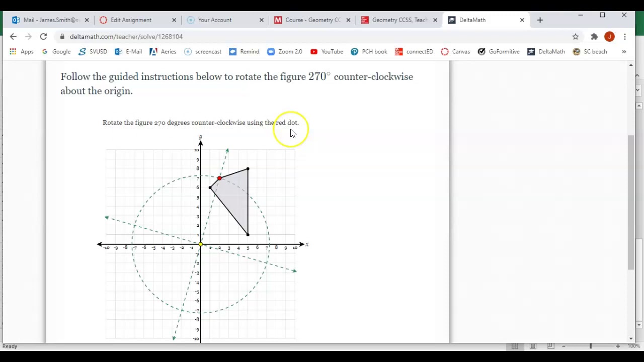The width and height of the screenshot is (644, 362).
Task: Open the connectED bookmark
Action: pyautogui.click(x=414, y=52)
